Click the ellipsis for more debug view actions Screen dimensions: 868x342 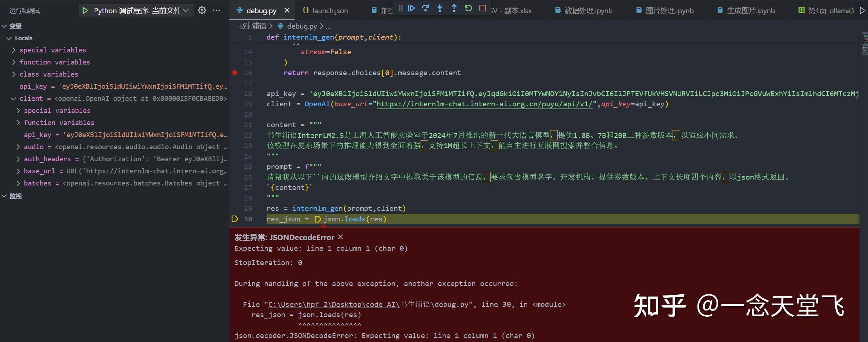click(x=216, y=10)
